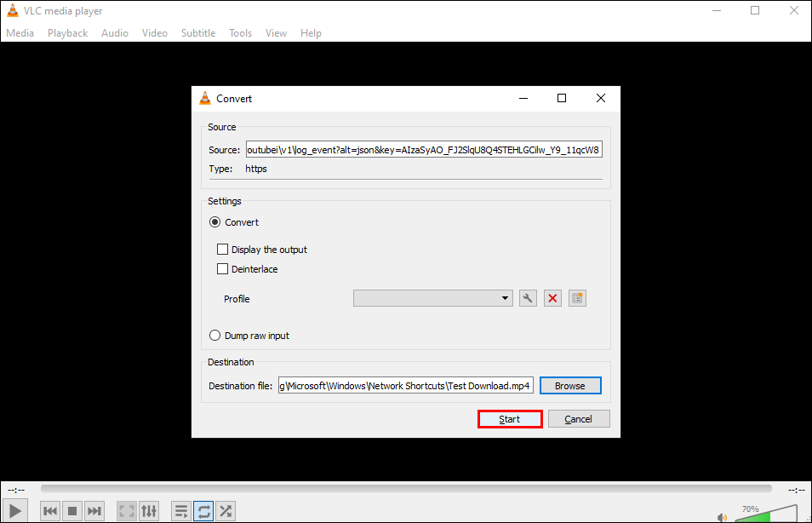Screen dimensions: 812x523
Task: Click the VLC cone icon in Convert dialog title
Action: point(205,98)
